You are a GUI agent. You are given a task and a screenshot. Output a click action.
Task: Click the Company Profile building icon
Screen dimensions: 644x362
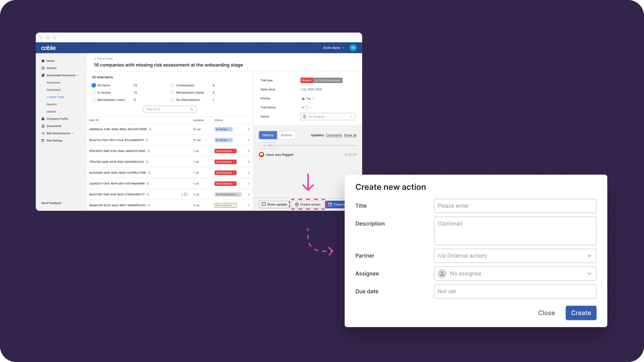click(43, 119)
